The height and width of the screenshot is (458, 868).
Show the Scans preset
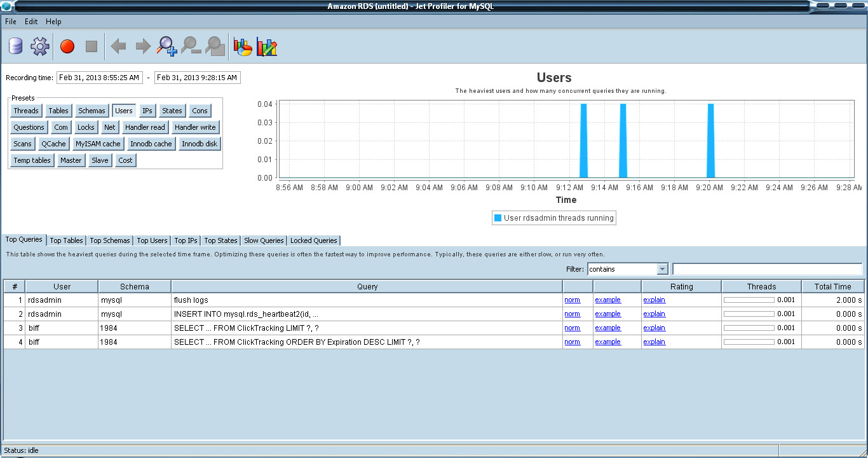point(23,144)
